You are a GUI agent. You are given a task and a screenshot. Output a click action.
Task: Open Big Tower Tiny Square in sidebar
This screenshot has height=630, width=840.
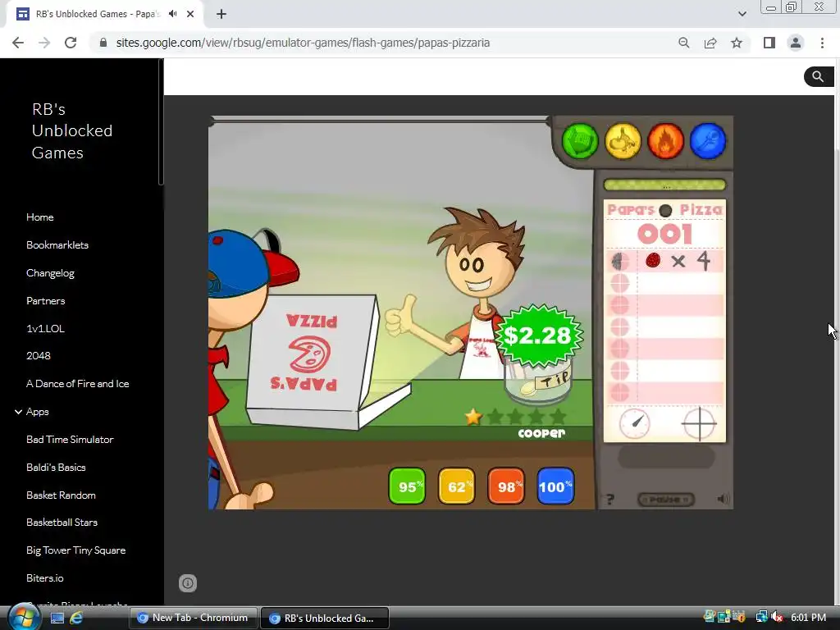[75, 550]
